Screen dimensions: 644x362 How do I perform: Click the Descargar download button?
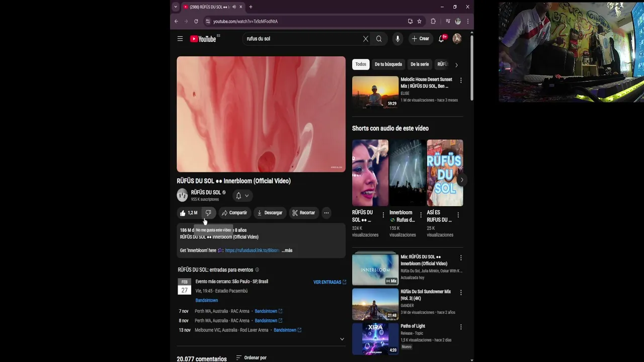[x=270, y=213]
